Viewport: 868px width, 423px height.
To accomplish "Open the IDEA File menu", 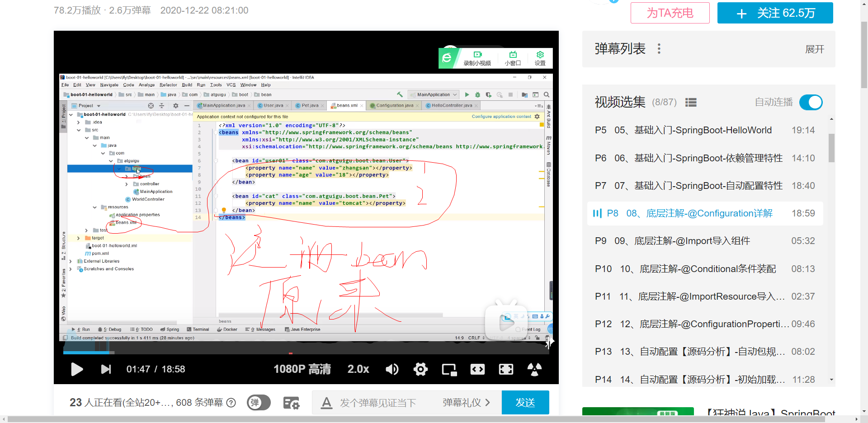I will click(x=65, y=85).
